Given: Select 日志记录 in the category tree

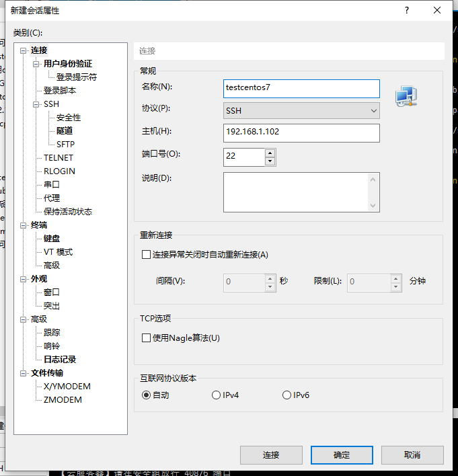Looking at the screenshot, I should pos(60,360).
